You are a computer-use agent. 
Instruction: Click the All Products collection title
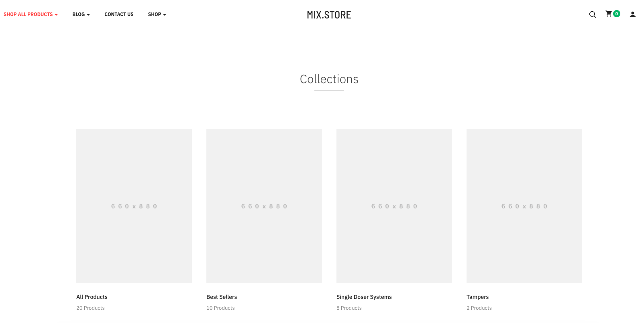pyautogui.click(x=92, y=297)
